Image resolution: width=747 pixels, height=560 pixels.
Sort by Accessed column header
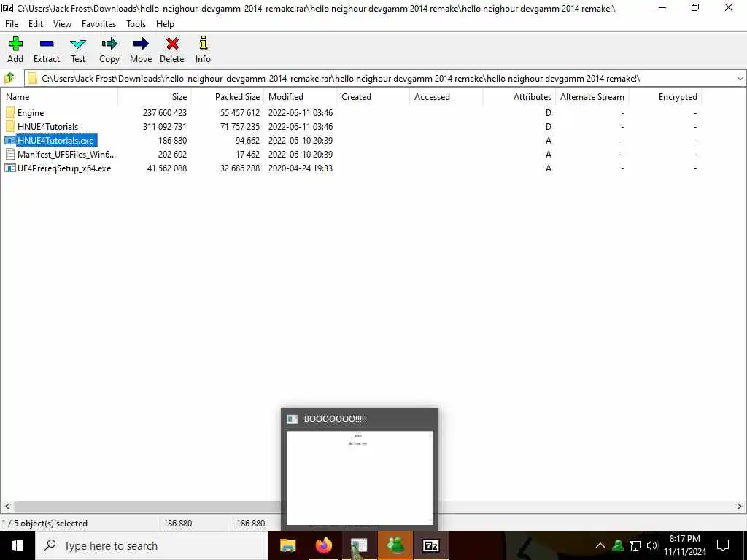coord(446,97)
